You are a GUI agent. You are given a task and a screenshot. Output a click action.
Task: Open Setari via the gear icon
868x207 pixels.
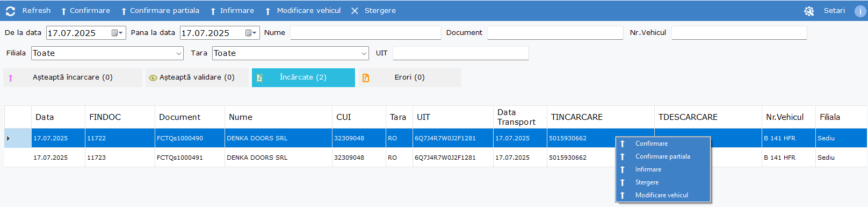809,11
